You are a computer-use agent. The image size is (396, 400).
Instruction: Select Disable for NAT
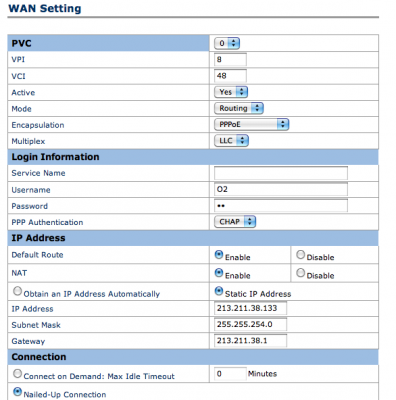(301, 273)
